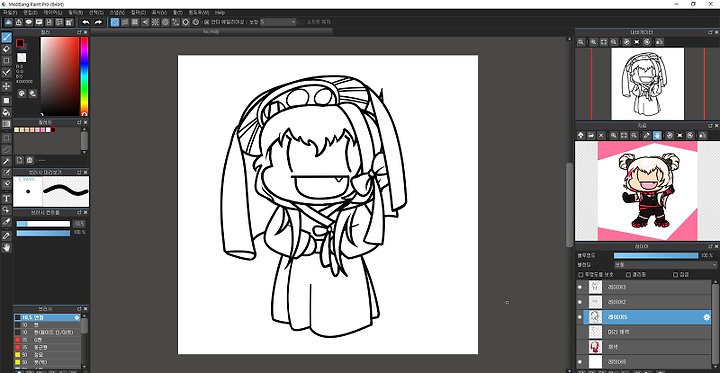Click the Undo arrow in toolbar

pos(86,22)
